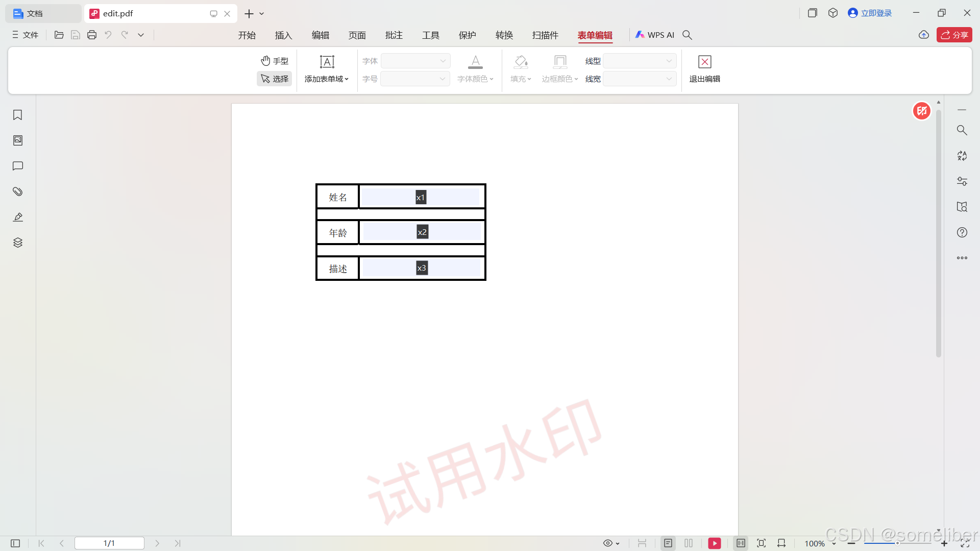Open the 批注 ribbon tab
The width and height of the screenshot is (980, 551).
coord(394,35)
